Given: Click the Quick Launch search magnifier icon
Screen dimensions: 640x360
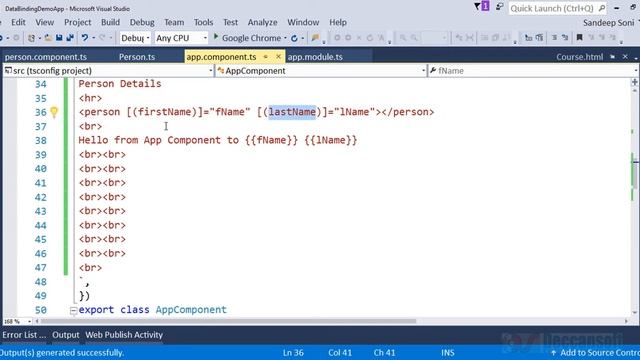Looking at the screenshot, I should 602,8.
